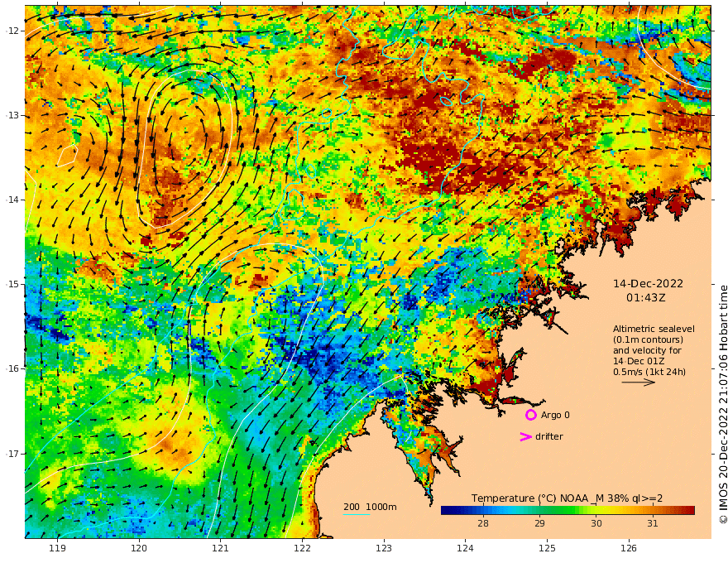Click the temperature color scale bar
Viewport: 728px width, 563px height.
pyautogui.click(x=568, y=510)
